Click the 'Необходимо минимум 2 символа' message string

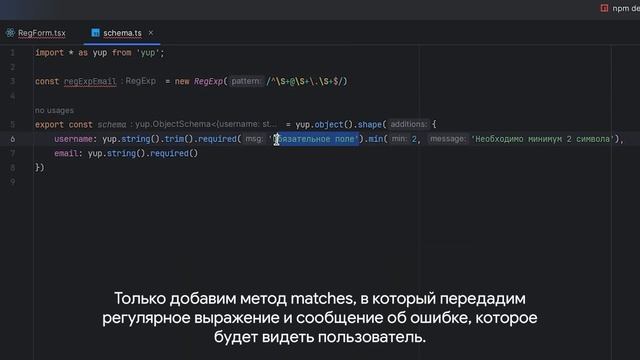[x=543, y=139]
